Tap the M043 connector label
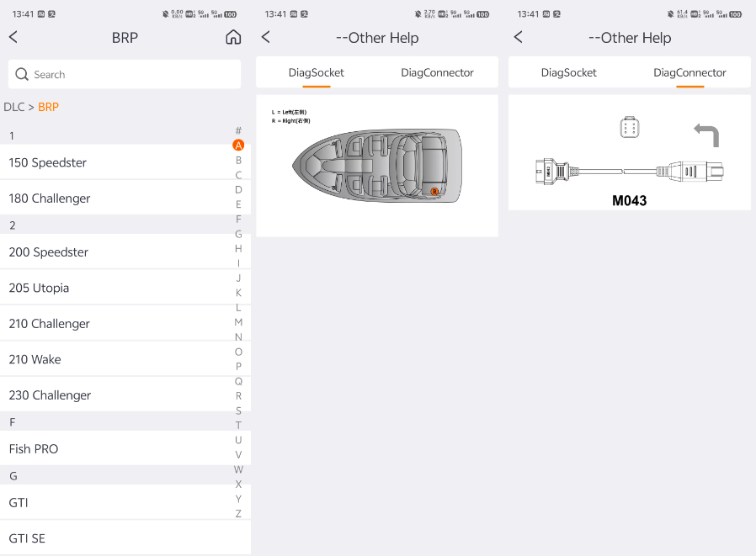756x556 pixels. tap(629, 200)
